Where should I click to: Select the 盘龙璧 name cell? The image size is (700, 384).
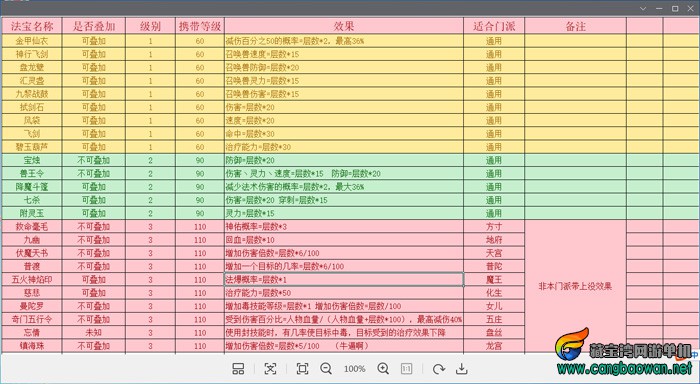[32, 67]
